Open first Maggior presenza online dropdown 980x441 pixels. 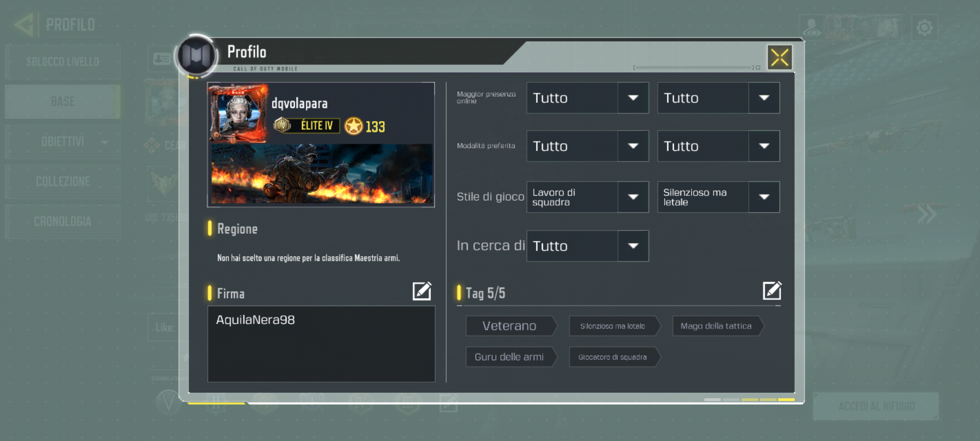588,98
